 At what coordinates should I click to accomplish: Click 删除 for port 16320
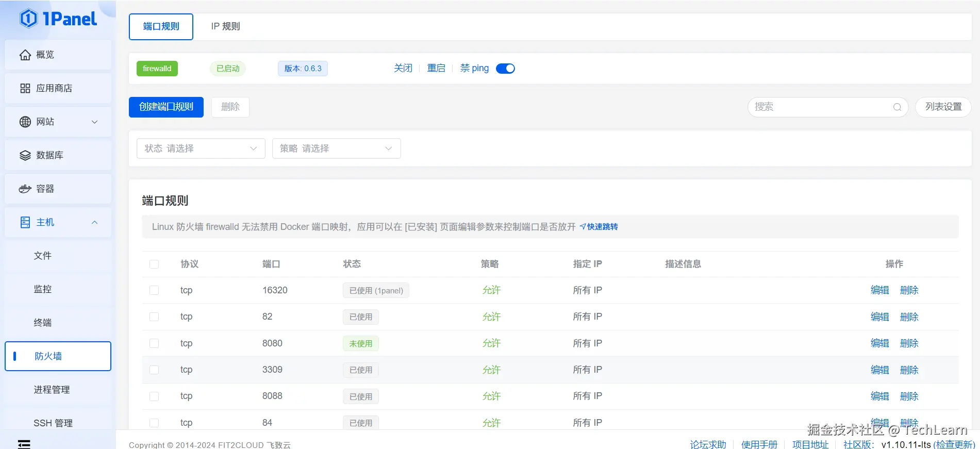(x=909, y=290)
